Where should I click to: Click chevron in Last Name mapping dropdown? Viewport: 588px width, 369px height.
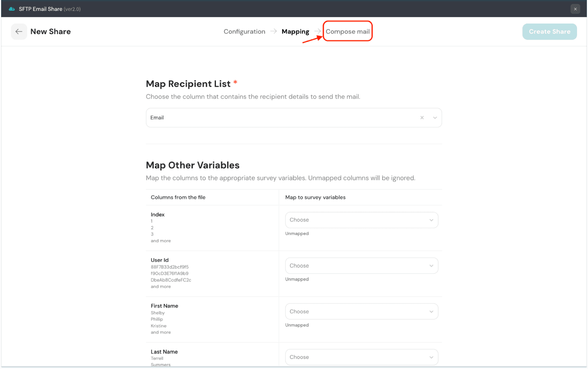click(x=431, y=357)
